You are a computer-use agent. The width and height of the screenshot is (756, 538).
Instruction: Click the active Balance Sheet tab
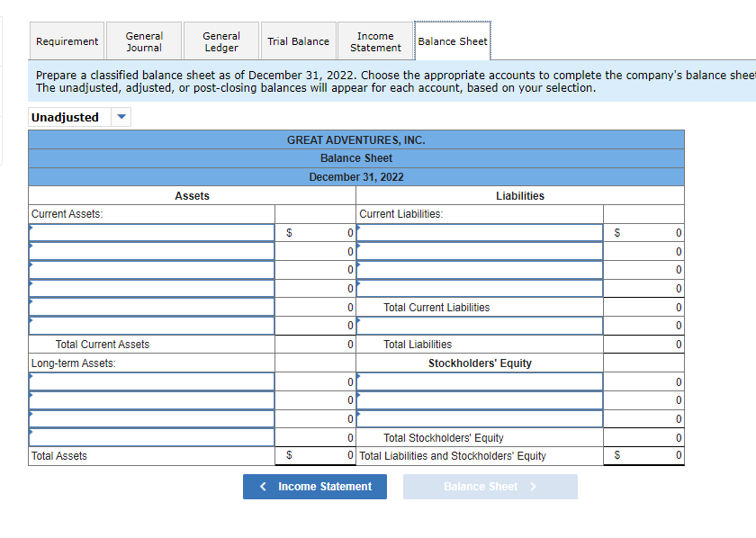click(x=452, y=40)
